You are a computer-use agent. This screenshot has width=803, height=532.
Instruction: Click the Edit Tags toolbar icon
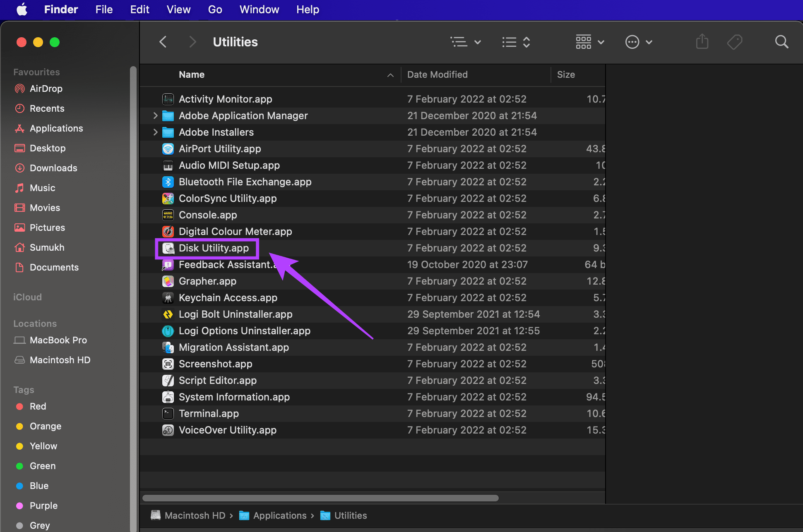pos(735,42)
